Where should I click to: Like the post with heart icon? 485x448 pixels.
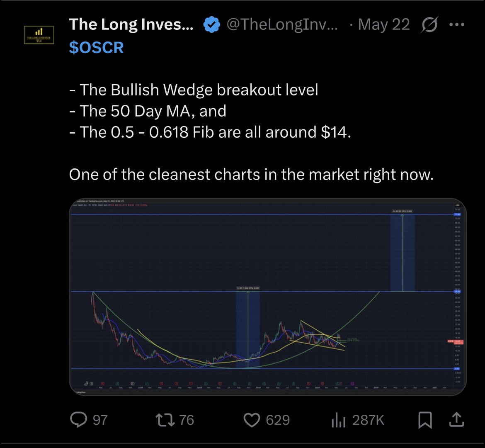(252, 421)
